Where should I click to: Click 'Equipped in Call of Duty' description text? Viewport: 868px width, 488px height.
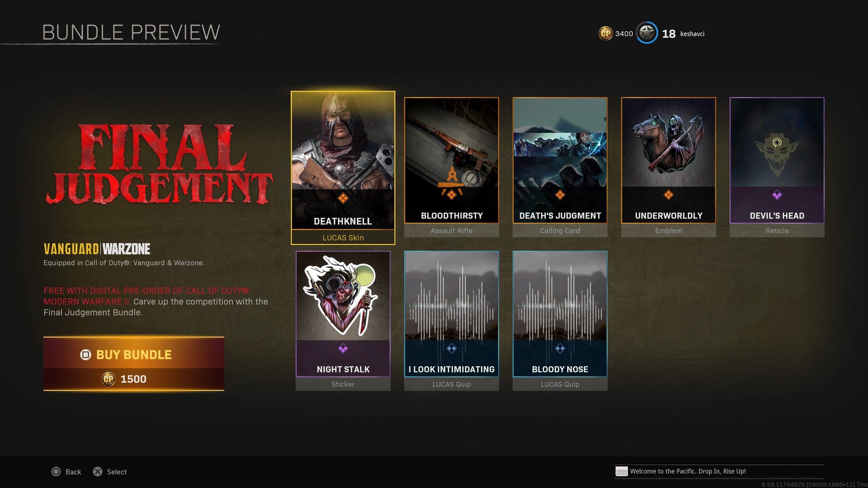pyautogui.click(x=124, y=263)
